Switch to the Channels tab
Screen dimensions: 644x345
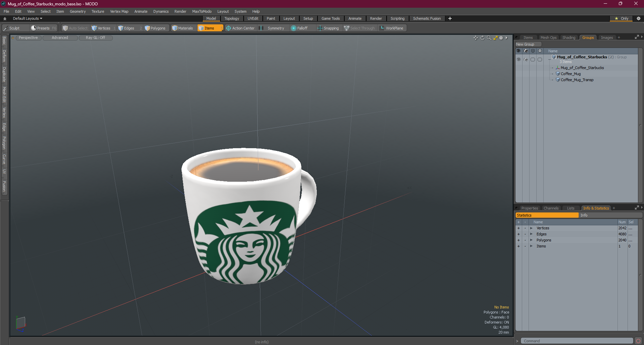click(x=551, y=208)
